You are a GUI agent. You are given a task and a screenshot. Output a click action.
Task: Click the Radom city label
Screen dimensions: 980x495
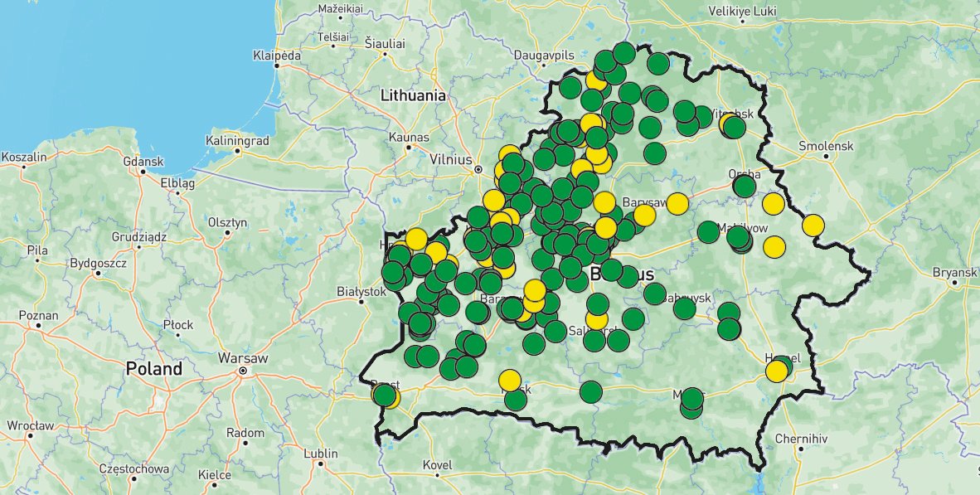point(245,433)
